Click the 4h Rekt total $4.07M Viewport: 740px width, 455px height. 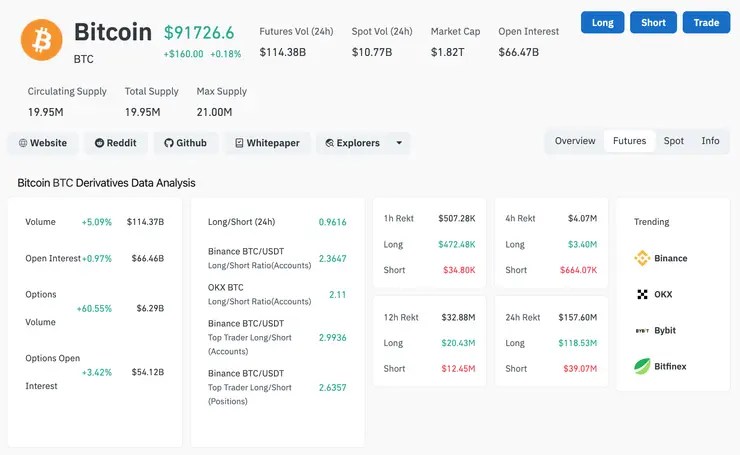[x=582, y=219]
